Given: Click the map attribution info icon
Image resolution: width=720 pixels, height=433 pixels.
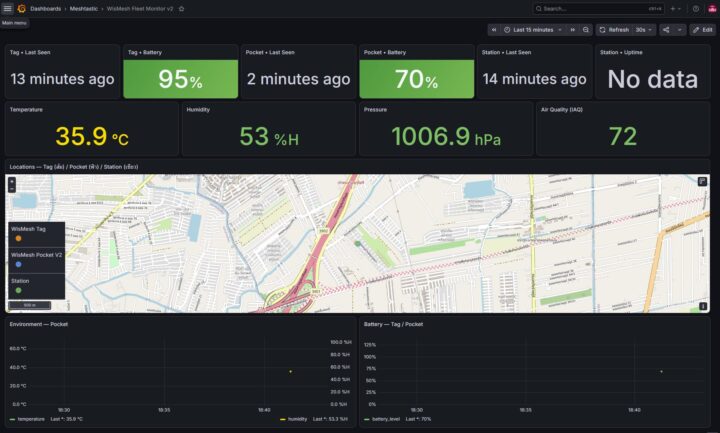Looking at the screenshot, I should 703,306.
